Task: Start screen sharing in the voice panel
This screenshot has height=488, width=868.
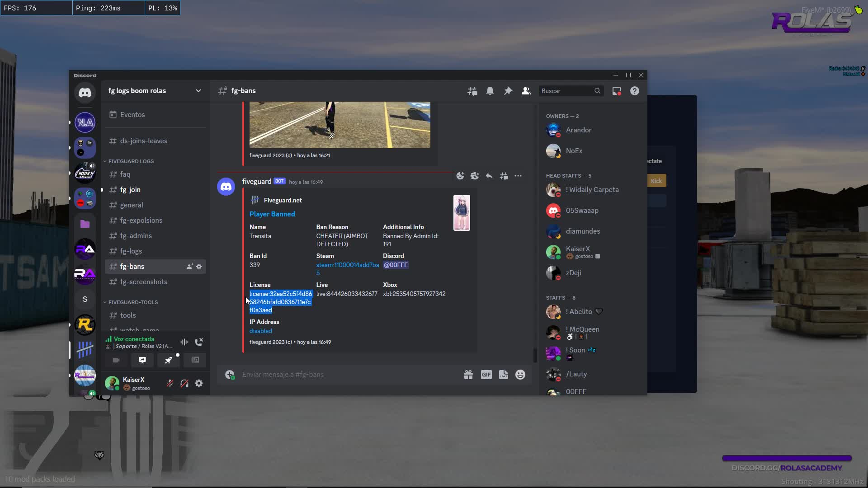Action: point(142,360)
